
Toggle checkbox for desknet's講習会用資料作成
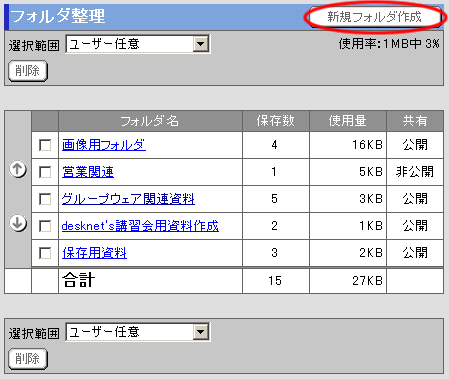tap(45, 226)
